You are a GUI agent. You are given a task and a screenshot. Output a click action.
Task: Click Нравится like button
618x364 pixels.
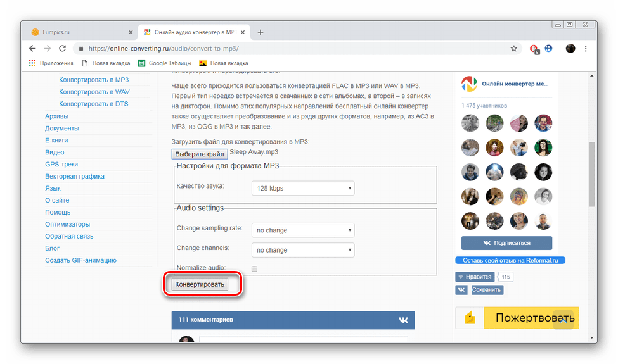pos(475,277)
